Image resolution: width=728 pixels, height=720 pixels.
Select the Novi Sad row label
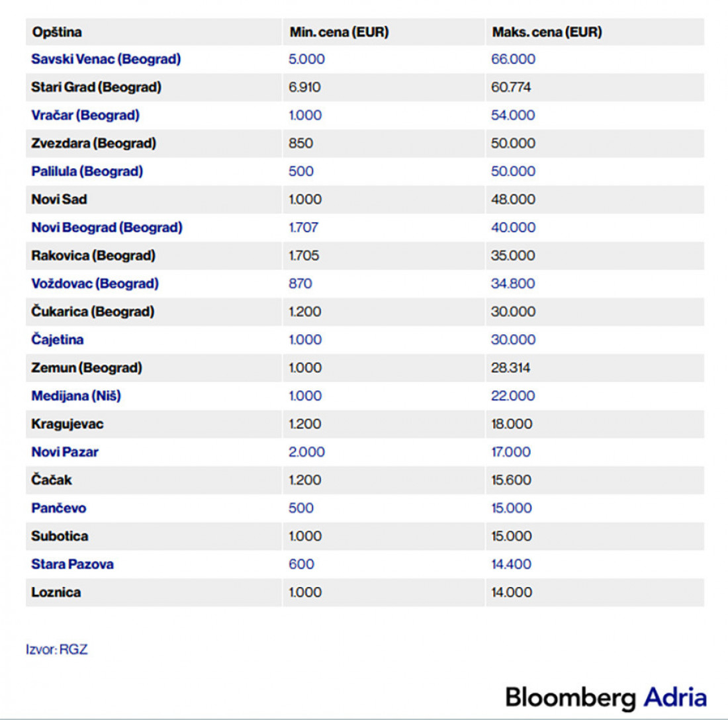pyautogui.click(x=59, y=199)
